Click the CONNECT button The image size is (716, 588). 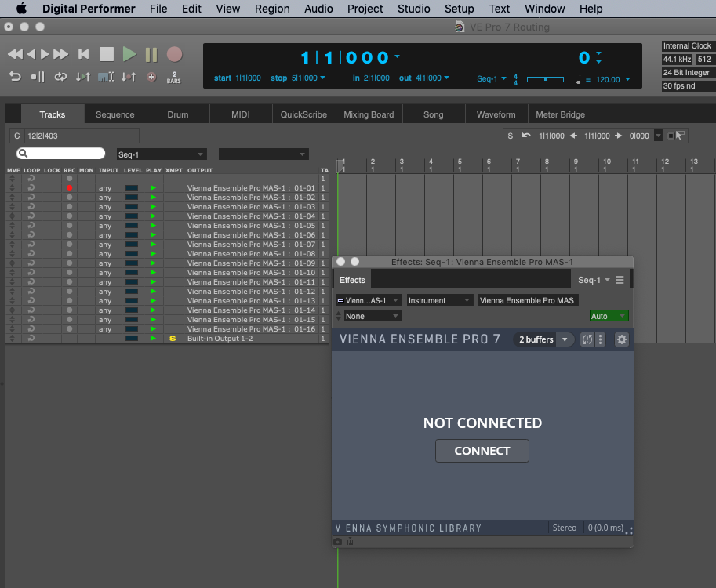click(482, 451)
